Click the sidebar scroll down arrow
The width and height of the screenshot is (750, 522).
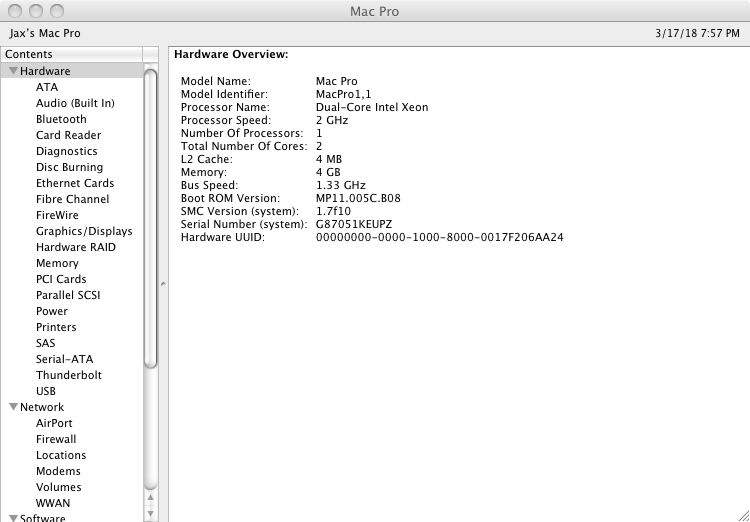(150, 513)
